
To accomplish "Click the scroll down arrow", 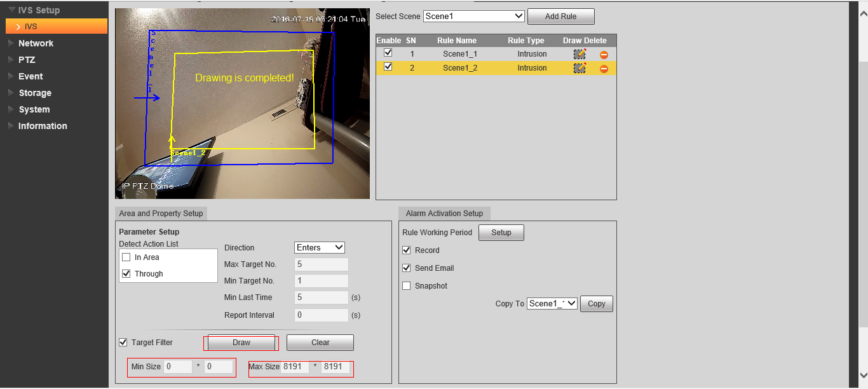I will (863, 375).
